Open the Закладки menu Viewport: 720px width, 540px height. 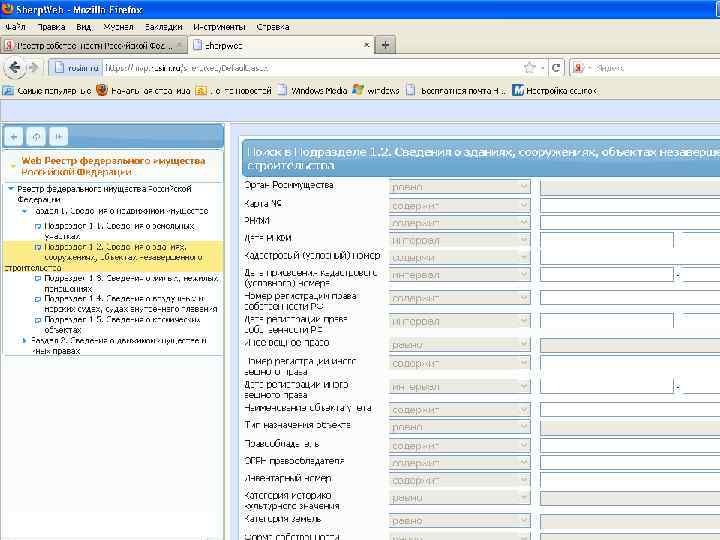[163, 27]
